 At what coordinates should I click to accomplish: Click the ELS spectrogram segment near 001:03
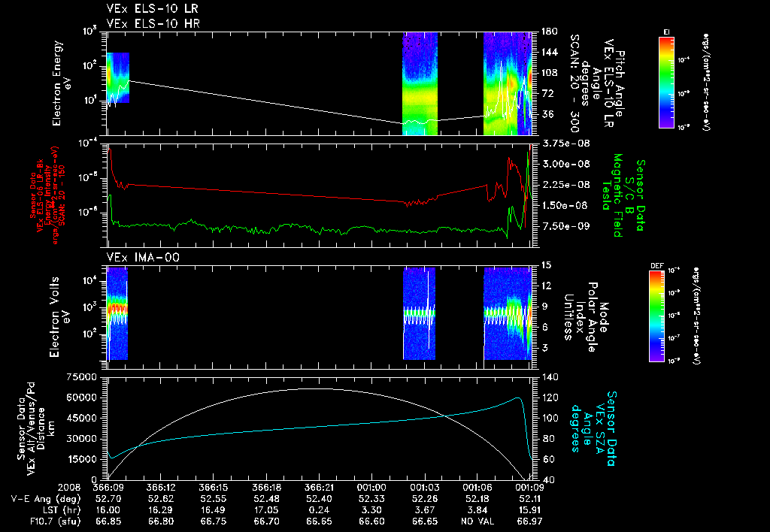pos(420,83)
